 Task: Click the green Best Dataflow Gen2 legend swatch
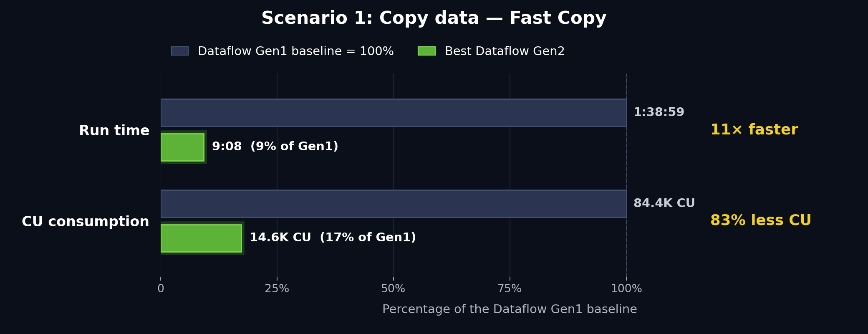426,51
